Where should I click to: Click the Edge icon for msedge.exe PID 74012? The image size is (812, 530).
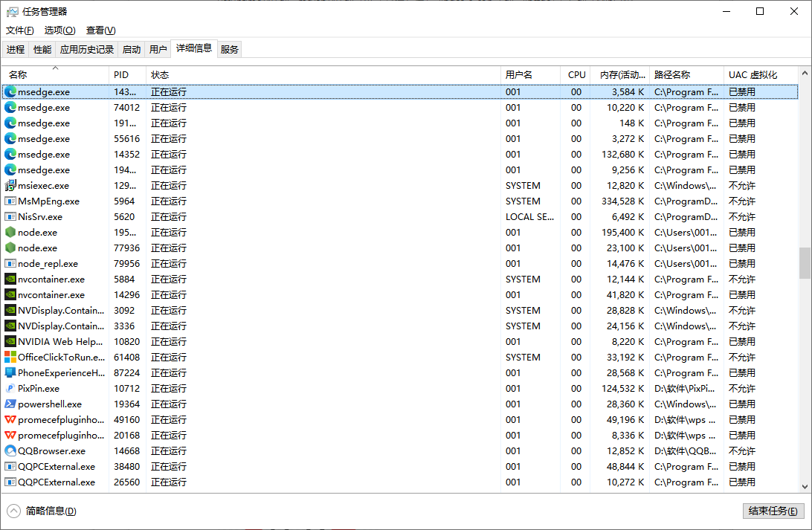[x=10, y=107]
